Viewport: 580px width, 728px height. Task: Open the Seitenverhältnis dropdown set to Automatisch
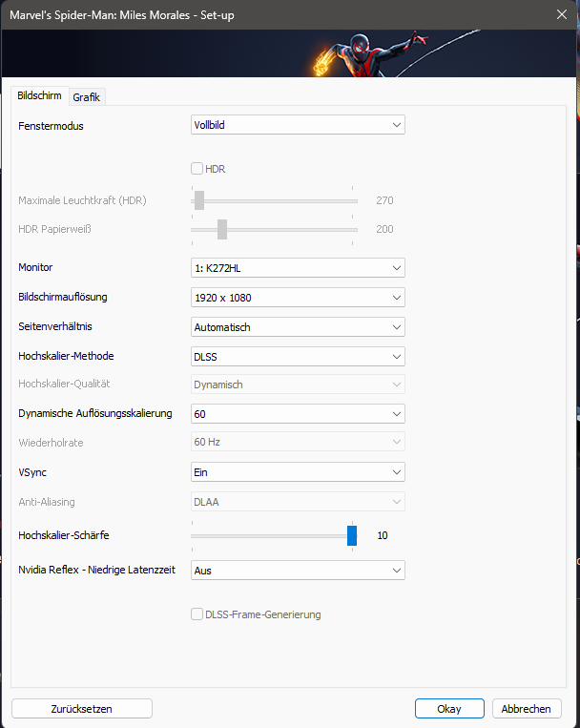point(298,327)
